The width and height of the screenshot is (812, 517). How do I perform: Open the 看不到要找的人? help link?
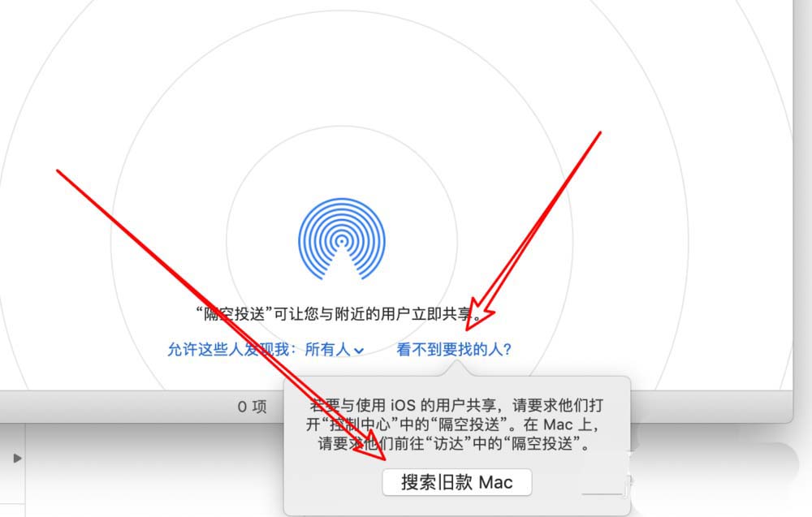pyautogui.click(x=454, y=350)
